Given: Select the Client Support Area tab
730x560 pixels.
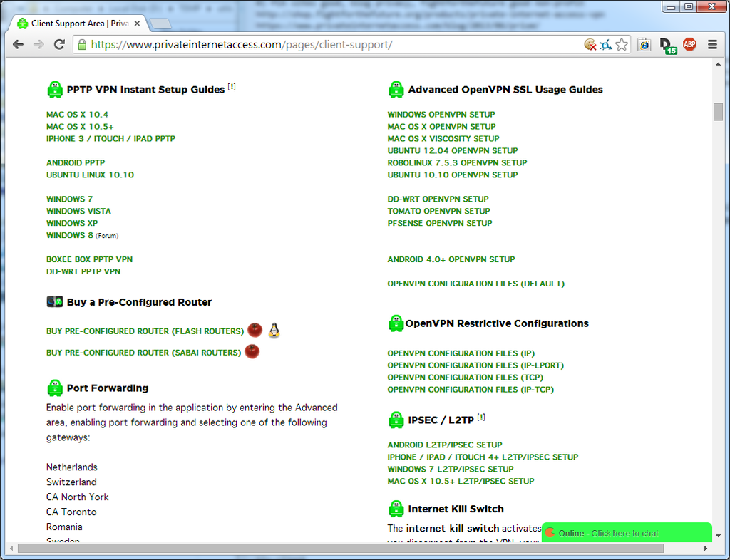Looking at the screenshot, I should (79, 24).
